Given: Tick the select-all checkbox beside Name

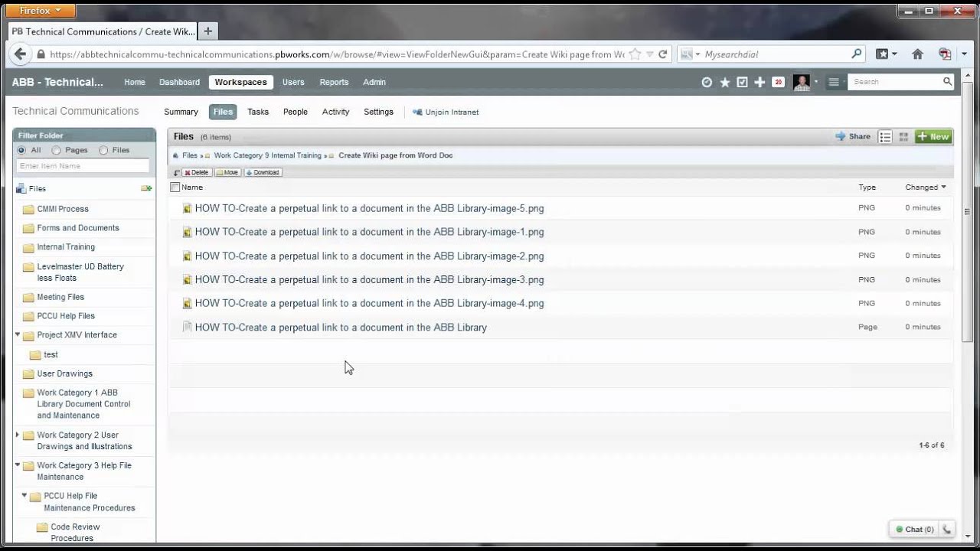Looking at the screenshot, I should pyautogui.click(x=175, y=187).
